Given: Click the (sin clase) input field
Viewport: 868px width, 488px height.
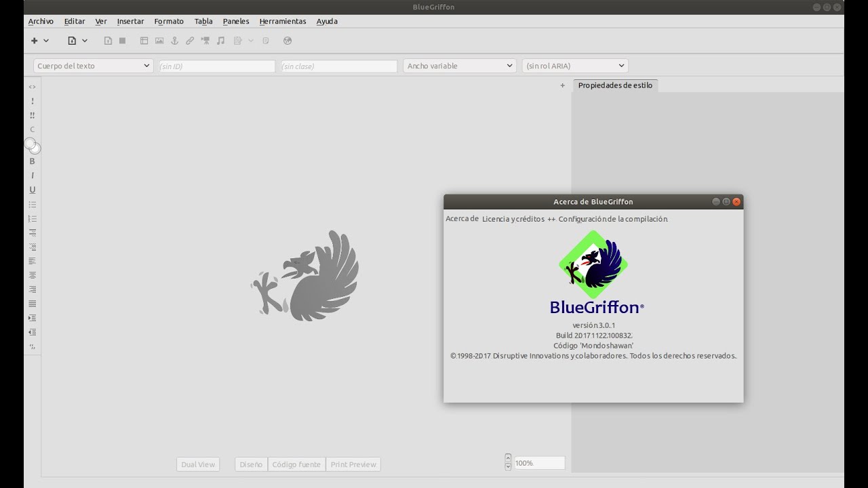Looking at the screenshot, I should point(339,66).
